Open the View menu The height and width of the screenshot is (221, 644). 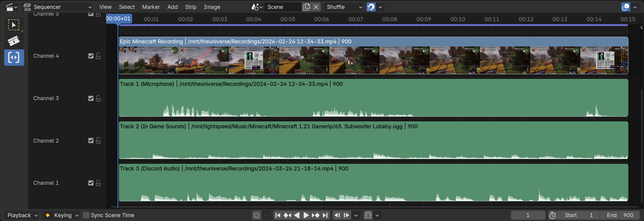(105, 7)
